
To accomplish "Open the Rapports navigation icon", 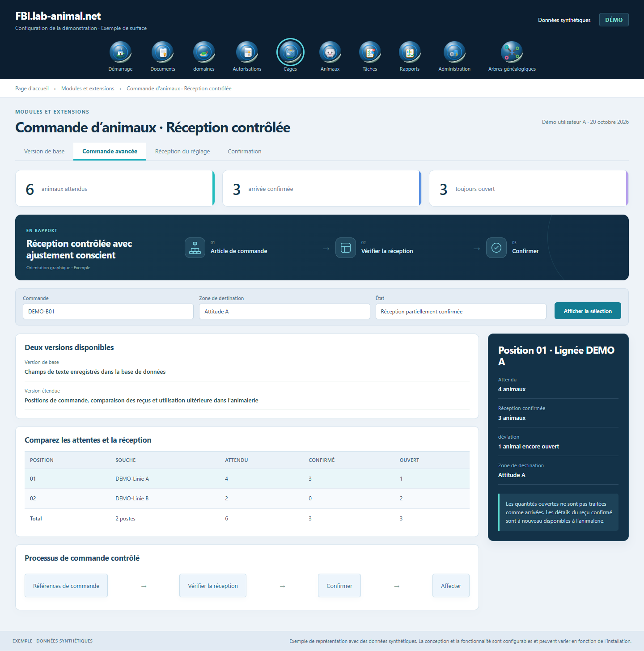I will coord(410,52).
